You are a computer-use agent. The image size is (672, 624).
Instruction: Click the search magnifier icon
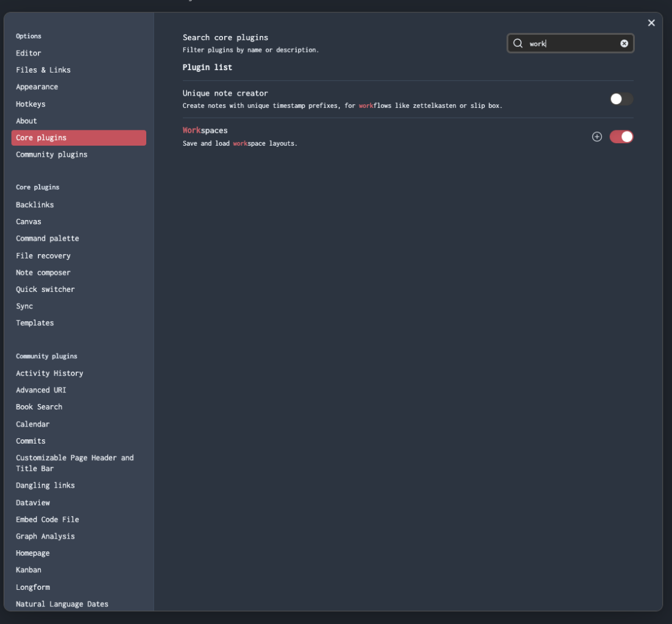[x=518, y=43]
